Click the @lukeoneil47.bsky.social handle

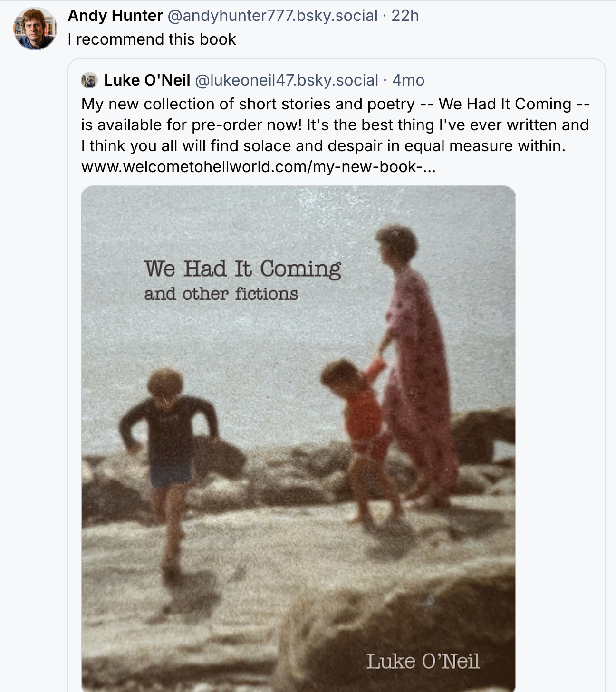click(x=287, y=80)
